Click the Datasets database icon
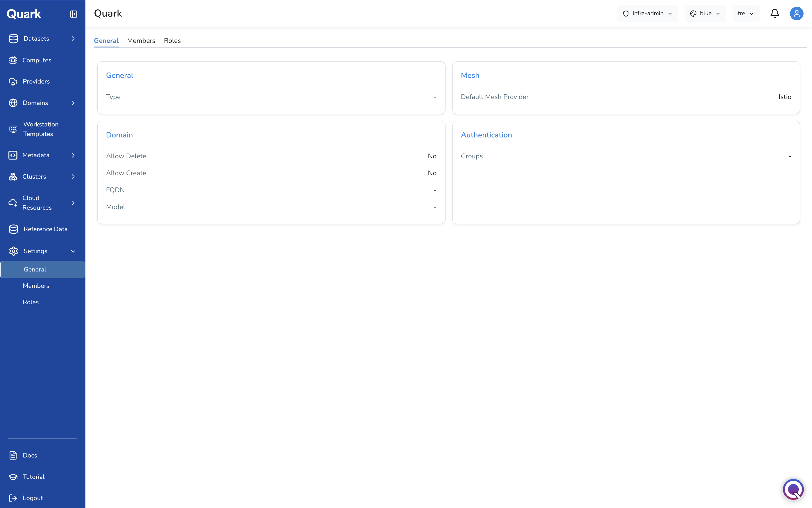Image resolution: width=812 pixels, height=508 pixels. tap(14, 39)
